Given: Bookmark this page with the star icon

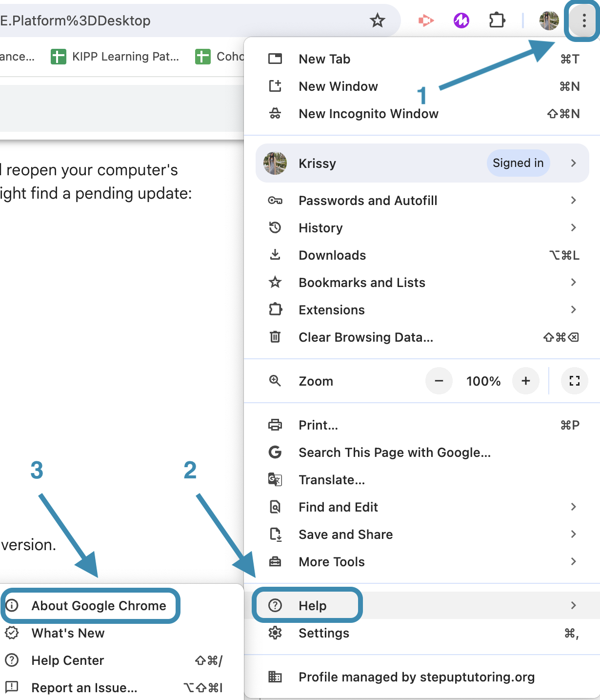Looking at the screenshot, I should coord(377,21).
